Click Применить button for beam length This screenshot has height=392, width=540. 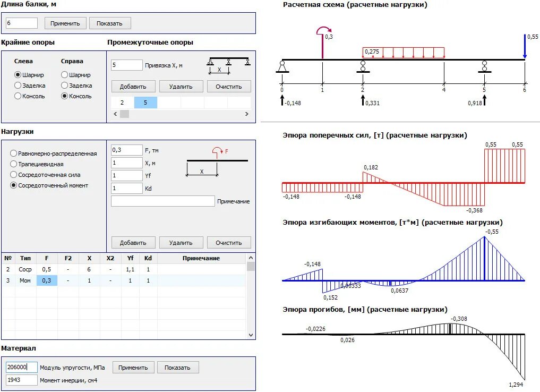coord(65,23)
